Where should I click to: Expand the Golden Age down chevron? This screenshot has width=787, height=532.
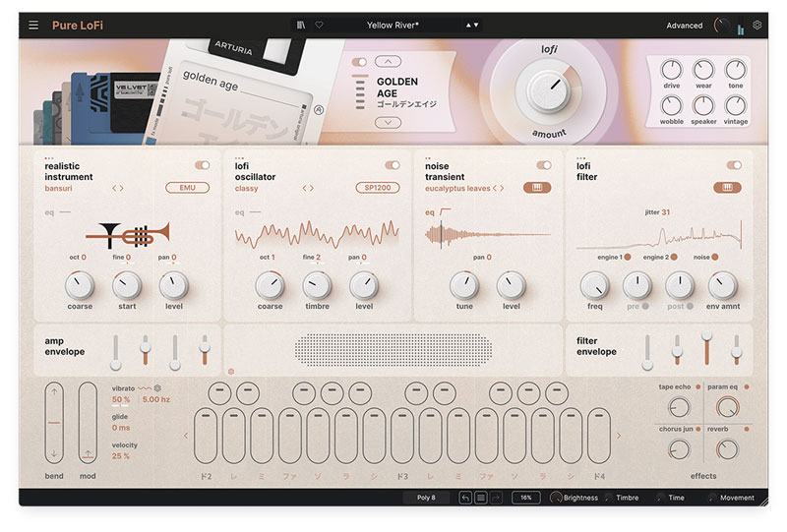click(388, 122)
